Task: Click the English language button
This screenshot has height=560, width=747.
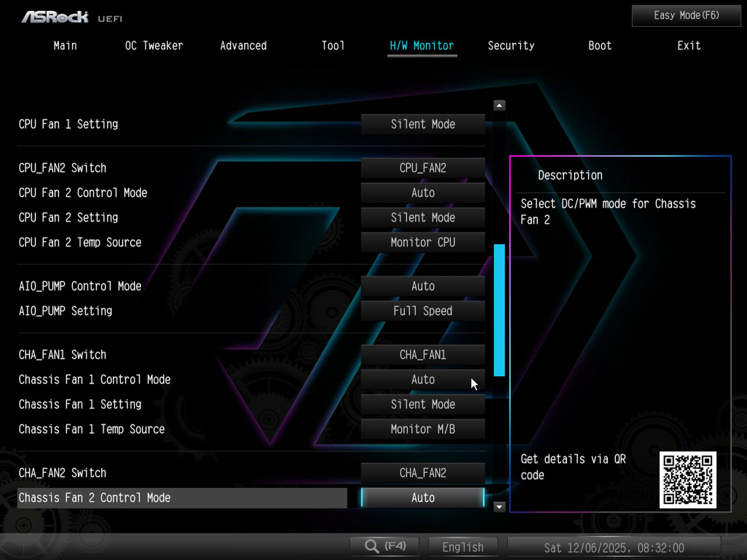Action: [x=463, y=547]
